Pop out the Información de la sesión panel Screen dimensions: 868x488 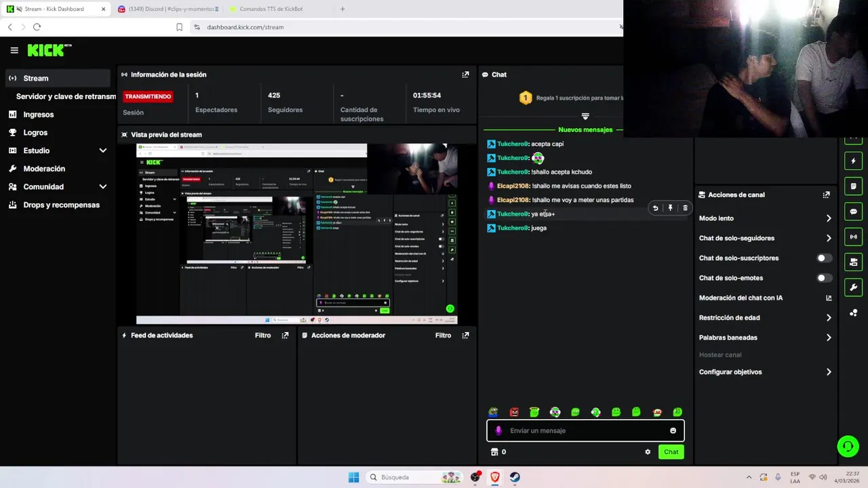click(x=465, y=75)
